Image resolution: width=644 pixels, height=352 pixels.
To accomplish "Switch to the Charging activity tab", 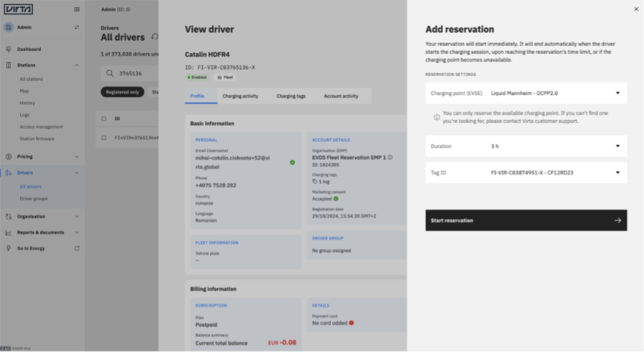I will 240,96.
